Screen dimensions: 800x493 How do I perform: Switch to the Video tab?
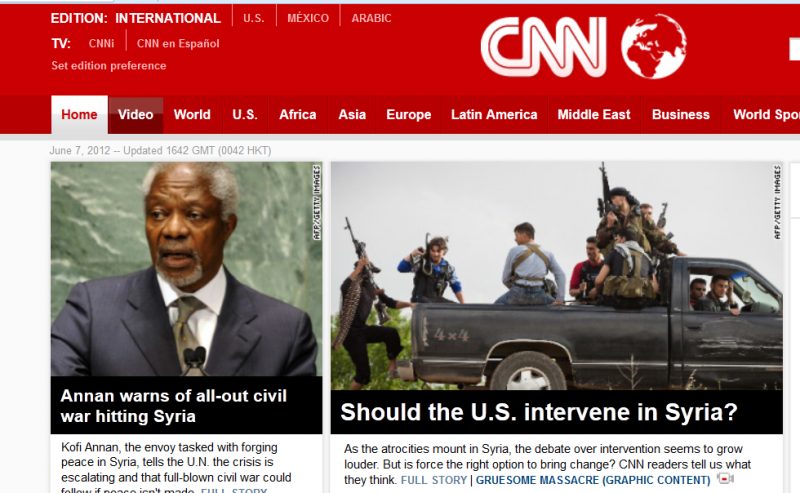(x=136, y=115)
